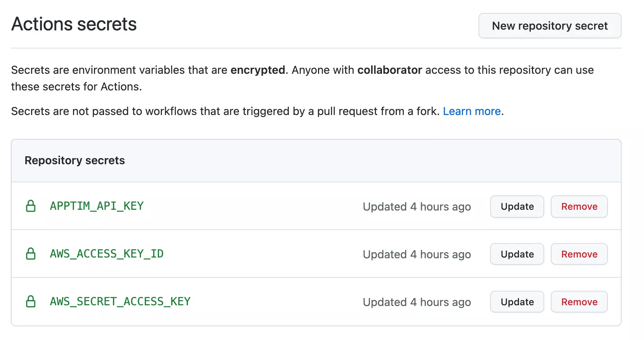Remove the AWS_ACCESS_KEY_ID secret
Viewport: 644px width, 340px height.
point(579,254)
